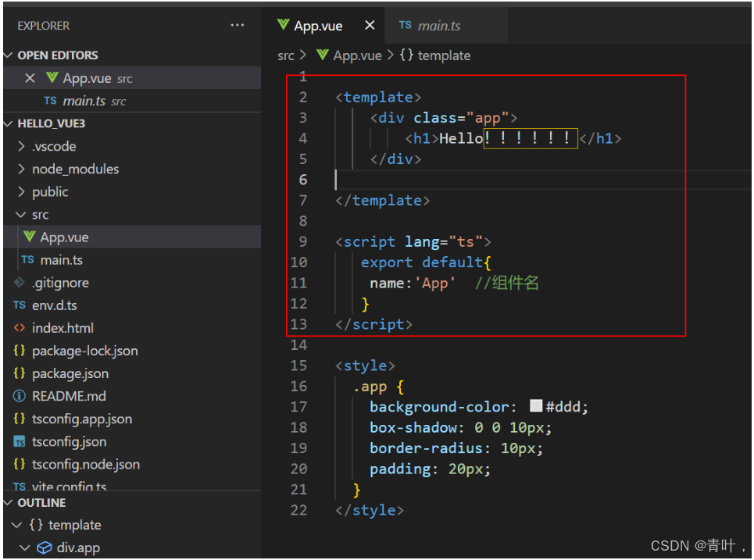This screenshot has height=560, width=754.
Task: Click the TS config icon of tsconfig.json
Action: pos(20,441)
